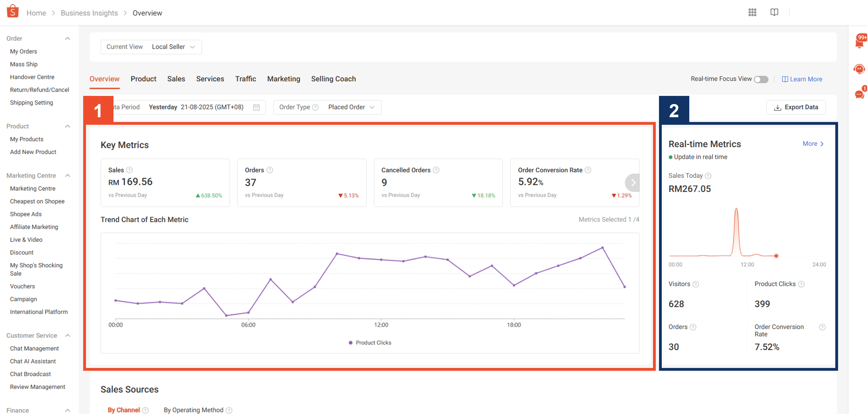
Task: Click the help icon beside Sales metric
Action: 129,170
